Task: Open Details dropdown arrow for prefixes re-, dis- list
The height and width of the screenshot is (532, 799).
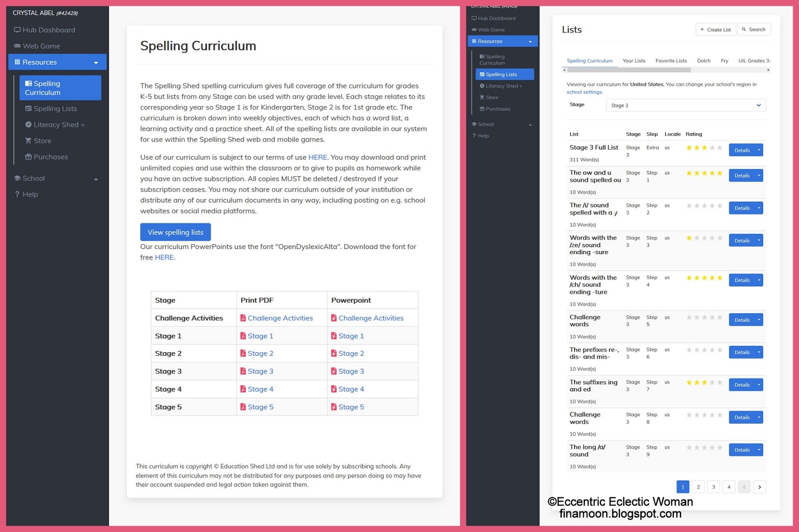Action: point(759,352)
